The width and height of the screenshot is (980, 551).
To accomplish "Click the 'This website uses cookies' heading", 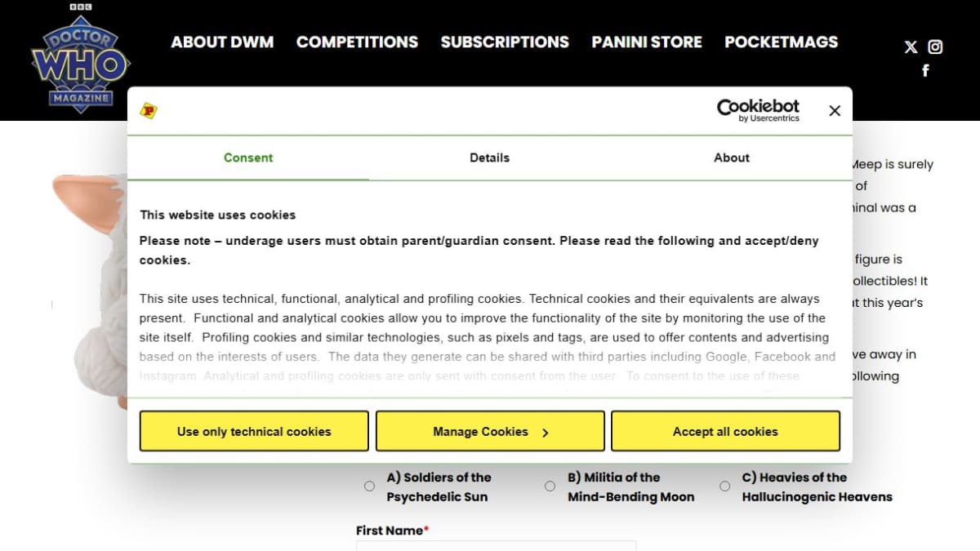I will pos(217,216).
